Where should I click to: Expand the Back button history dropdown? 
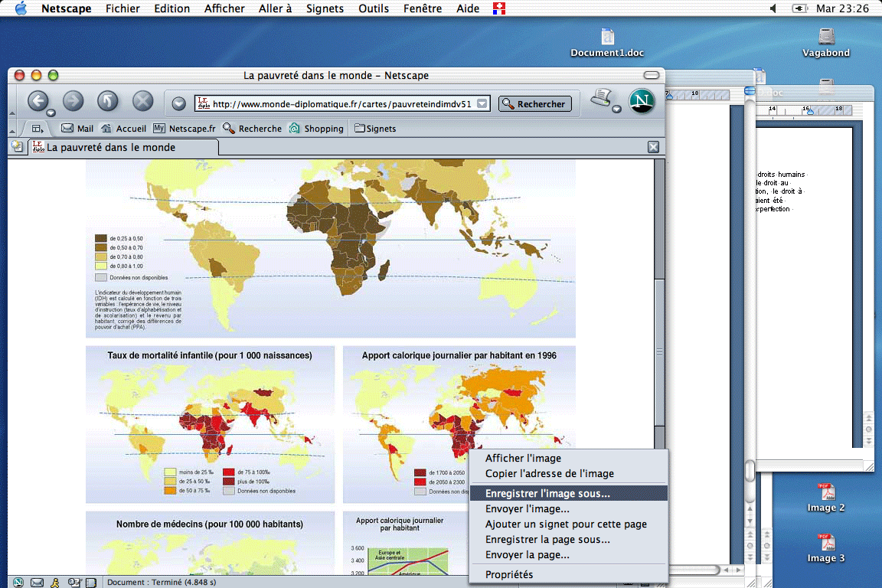click(x=51, y=113)
